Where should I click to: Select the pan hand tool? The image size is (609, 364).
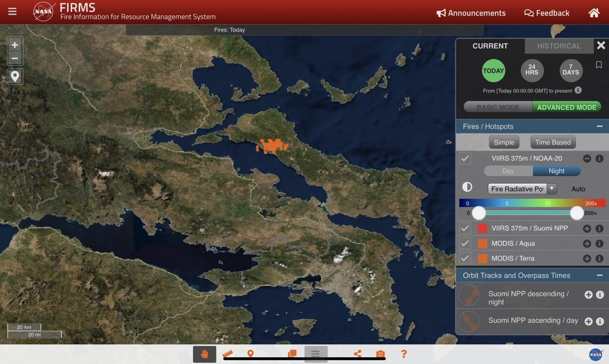204,354
